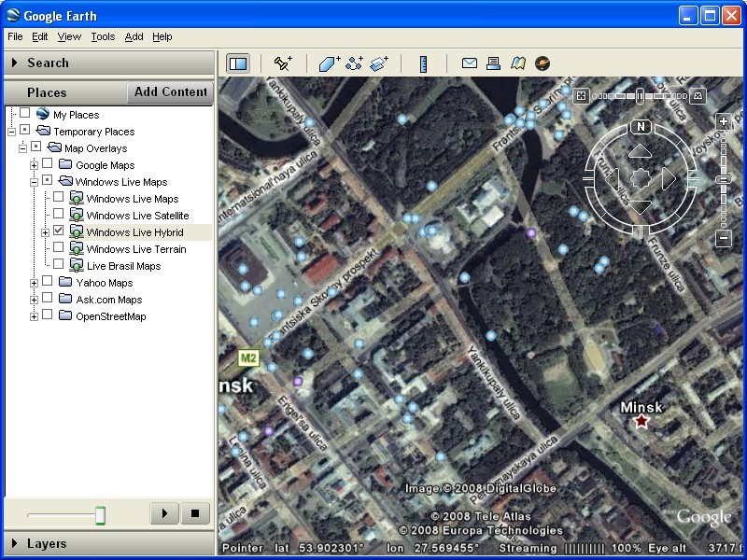This screenshot has width=747, height=560.
Task: Disable the Windows Live Hybrid checkbox
Action: point(58,231)
